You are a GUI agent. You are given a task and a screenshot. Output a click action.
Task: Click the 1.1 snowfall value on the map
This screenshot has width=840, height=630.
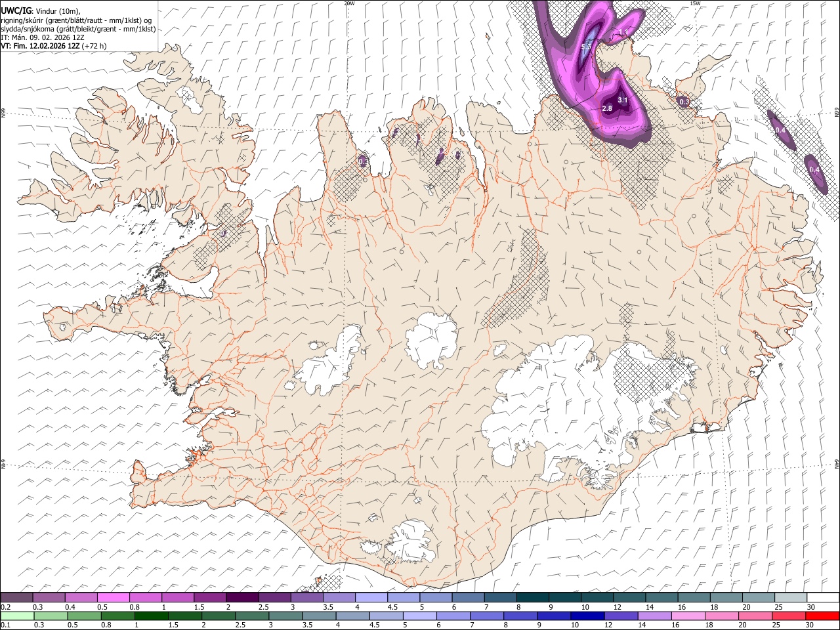623,32
